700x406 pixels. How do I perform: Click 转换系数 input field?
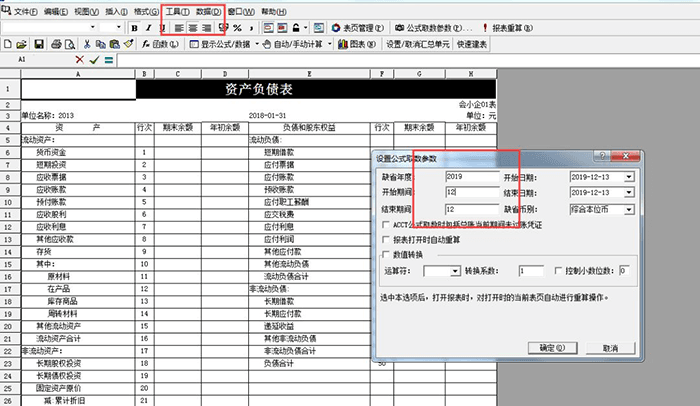[x=531, y=271]
